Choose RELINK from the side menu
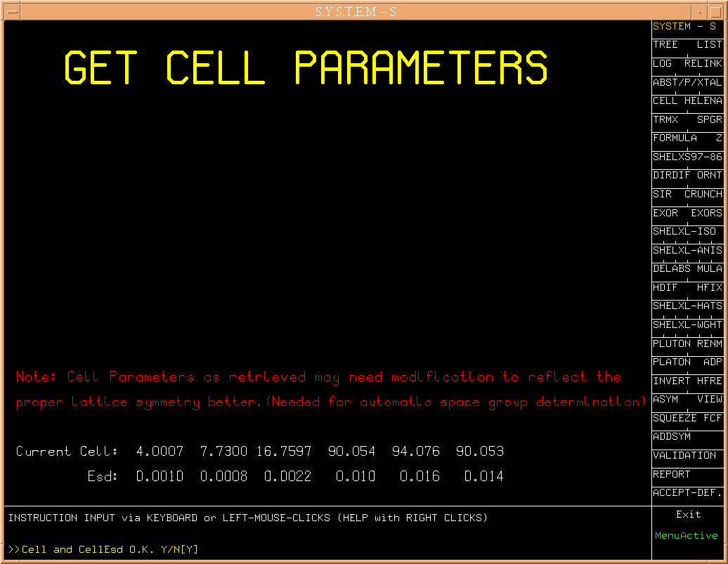 [703, 63]
